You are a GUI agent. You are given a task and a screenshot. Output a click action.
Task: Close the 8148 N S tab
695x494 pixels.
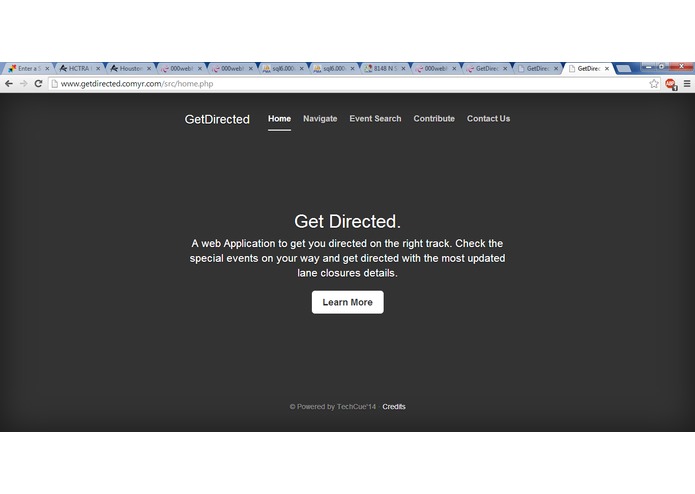(x=403, y=69)
